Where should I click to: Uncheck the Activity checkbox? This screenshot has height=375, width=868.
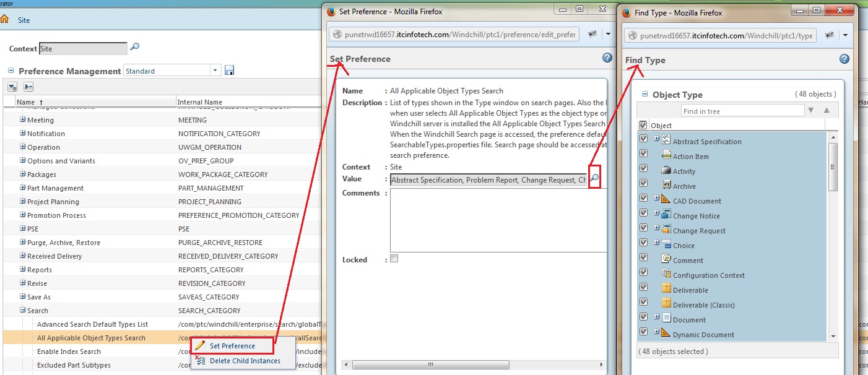coord(643,169)
